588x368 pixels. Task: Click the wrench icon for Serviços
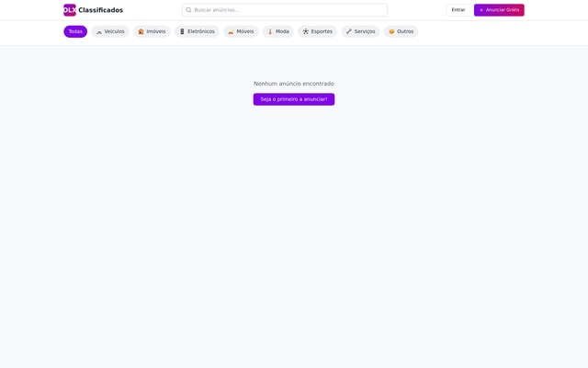point(349,31)
